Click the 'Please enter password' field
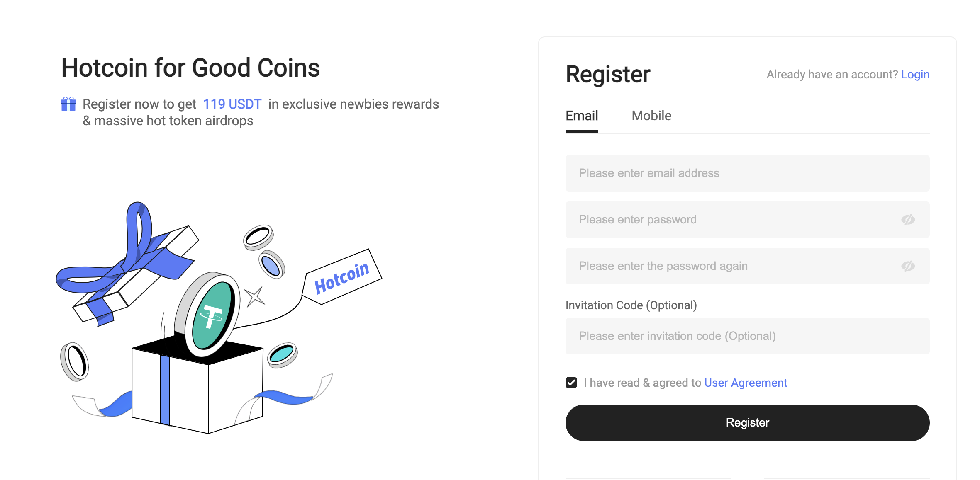Screen dimensions: 980x480 click(726, 220)
